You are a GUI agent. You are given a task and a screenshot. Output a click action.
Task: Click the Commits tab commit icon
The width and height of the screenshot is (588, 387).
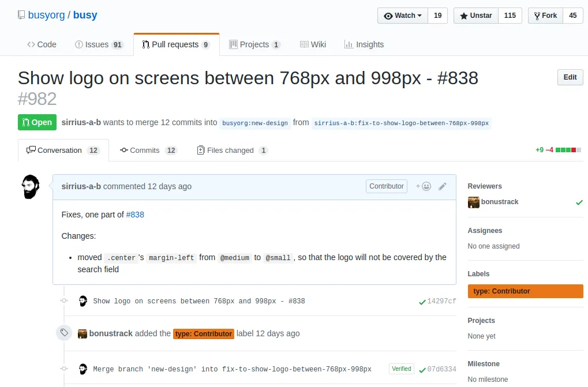pos(123,150)
